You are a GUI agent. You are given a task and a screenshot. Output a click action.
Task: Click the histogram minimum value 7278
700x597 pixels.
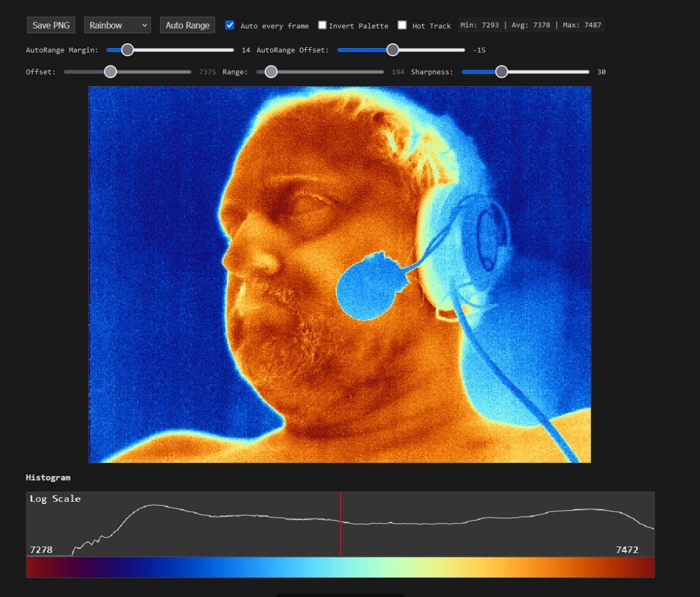click(41, 549)
